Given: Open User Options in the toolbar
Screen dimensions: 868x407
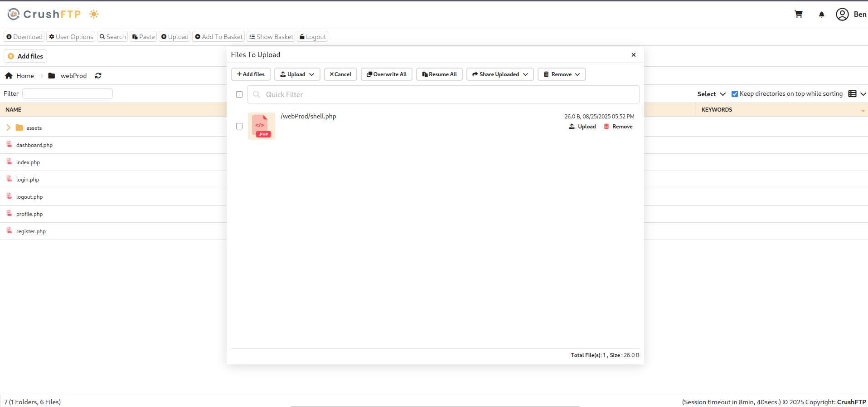Looking at the screenshot, I should [71, 37].
